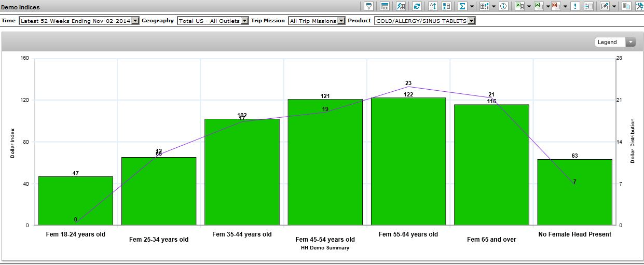Expand the chart Legend dropdown
The image size is (644, 265).
click(x=630, y=42)
